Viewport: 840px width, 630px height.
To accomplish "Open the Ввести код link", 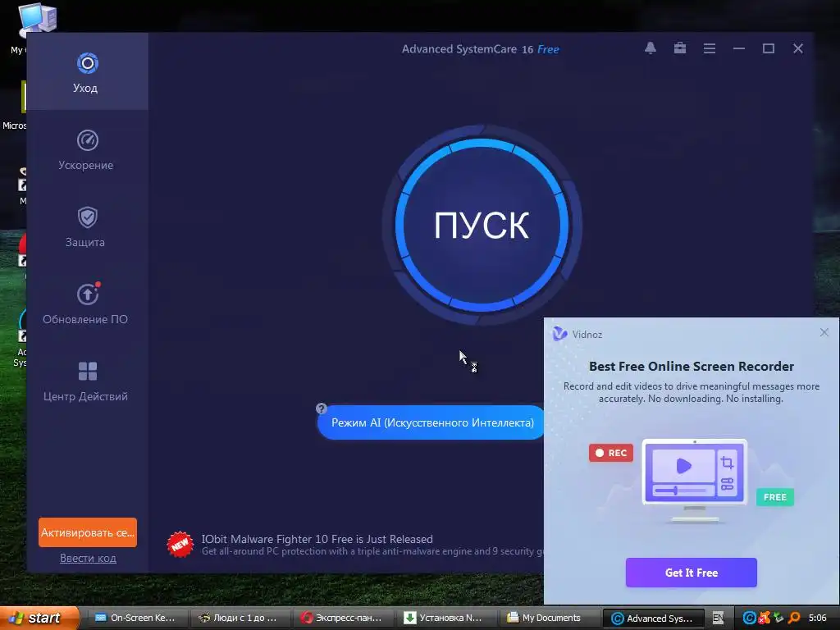I will pyautogui.click(x=88, y=558).
